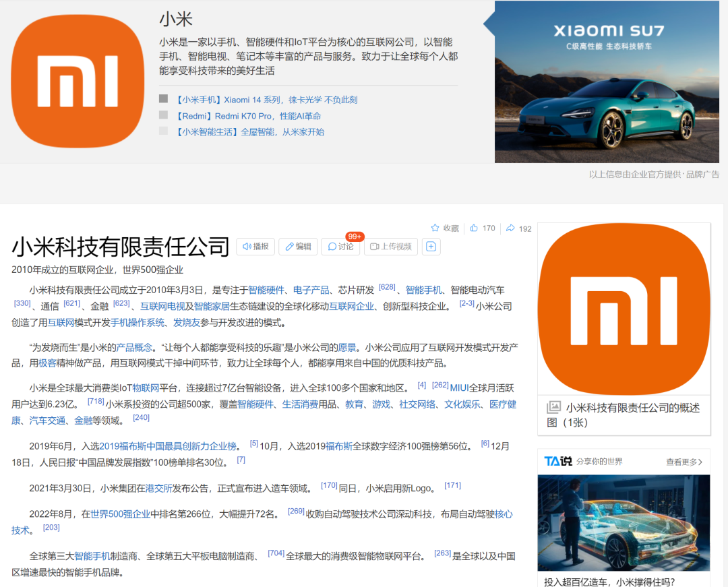Open the 讨论 discussion button

[340, 247]
